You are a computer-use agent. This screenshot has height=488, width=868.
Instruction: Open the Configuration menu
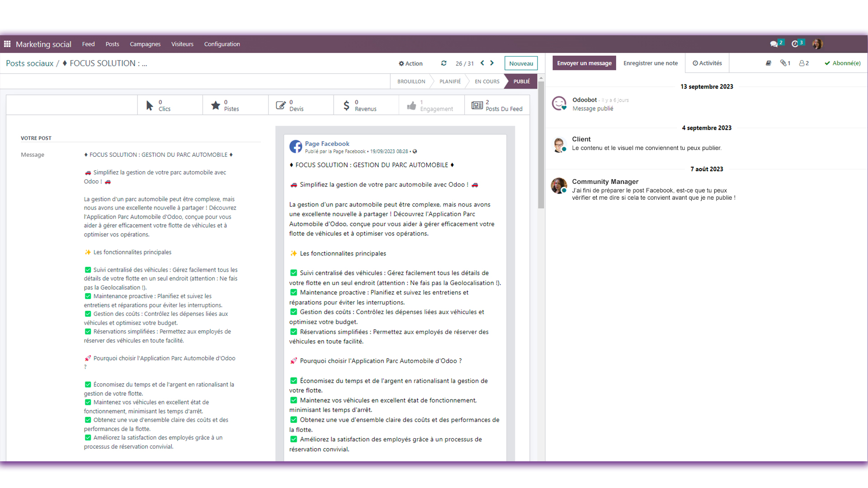pyautogui.click(x=222, y=44)
